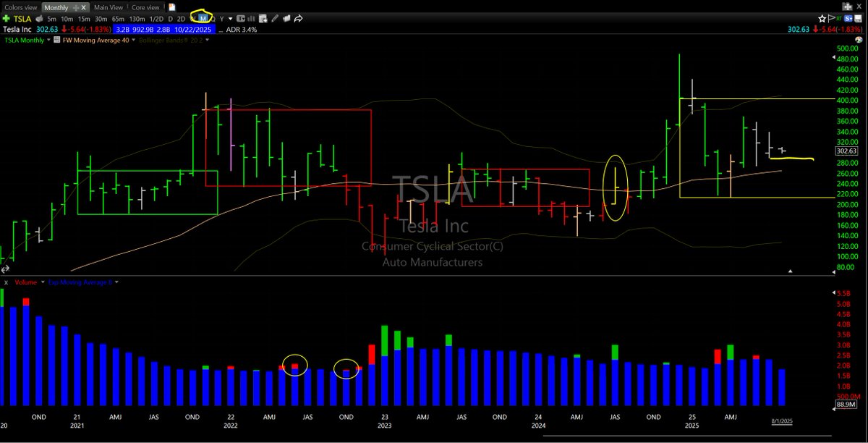The height and width of the screenshot is (443, 868).
Task: Open the Exp Moving Average dropdown arrow
Action: [x=116, y=282]
